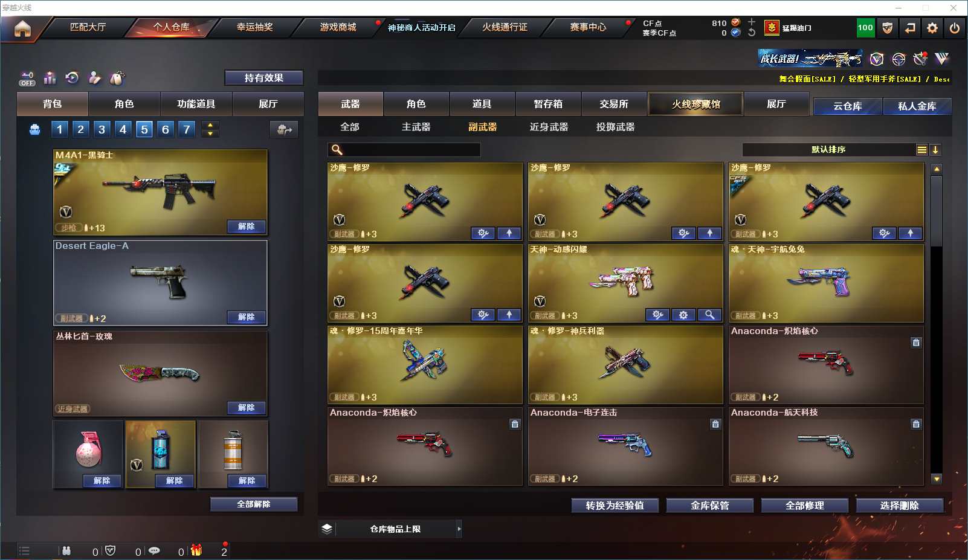Toggle the key lock OFF switch
The image size is (968, 560).
click(x=27, y=79)
